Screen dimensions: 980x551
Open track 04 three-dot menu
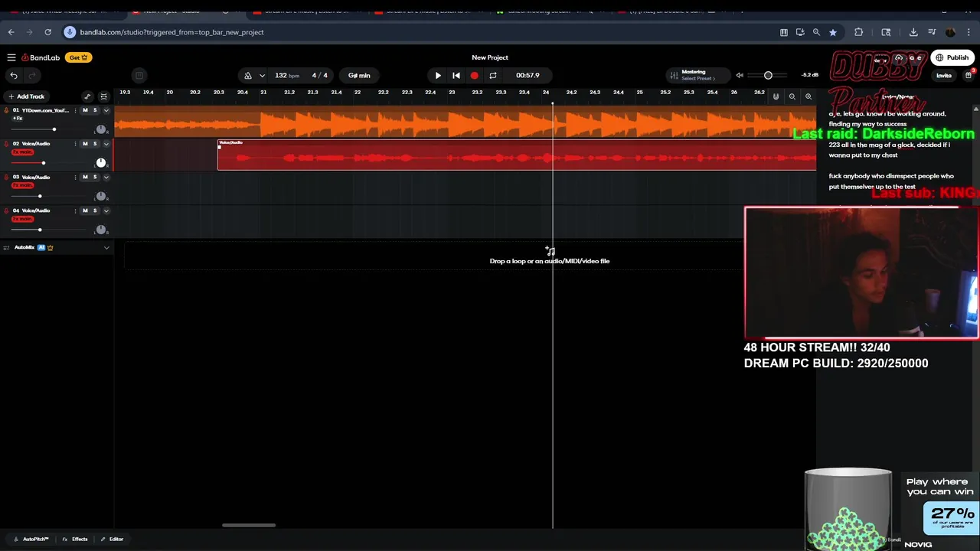point(75,210)
